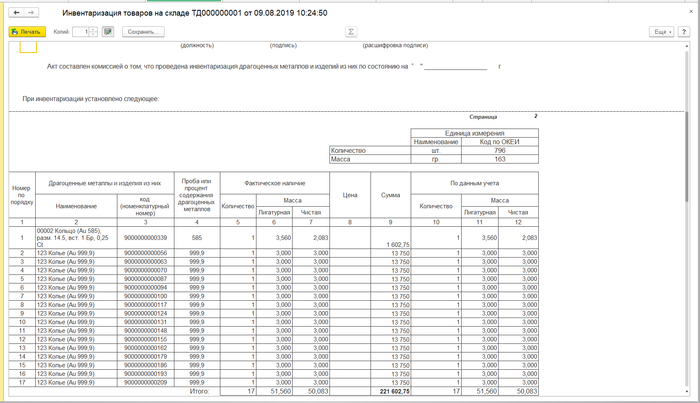Screen dimensions: 700x403
Task: Click the Копий copies count field
Action: [x=80, y=32]
